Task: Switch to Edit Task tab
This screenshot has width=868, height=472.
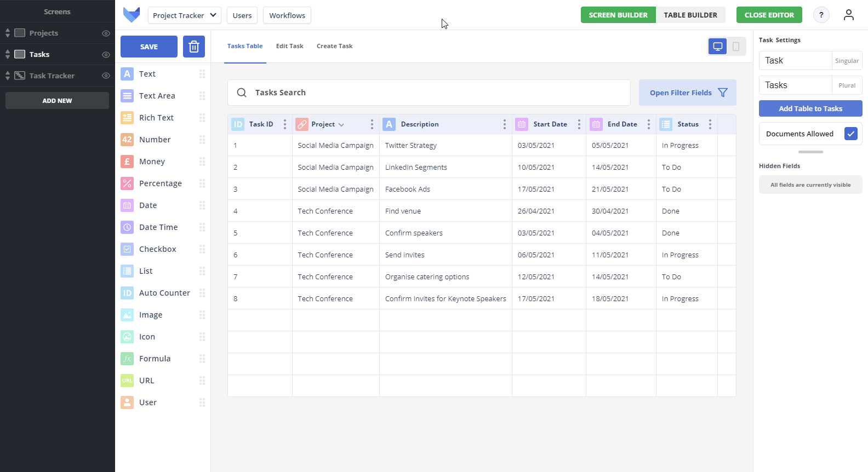Action: pos(290,46)
